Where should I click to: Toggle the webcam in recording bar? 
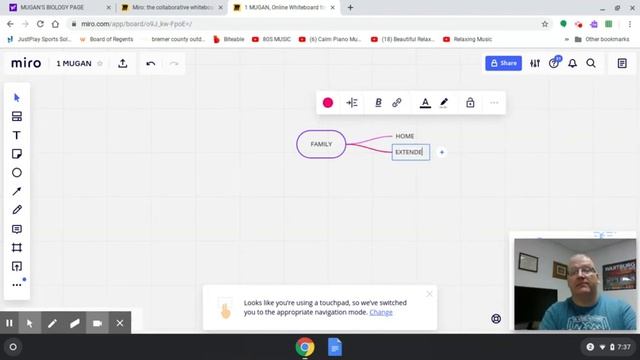pyautogui.click(x=97, y=323)
